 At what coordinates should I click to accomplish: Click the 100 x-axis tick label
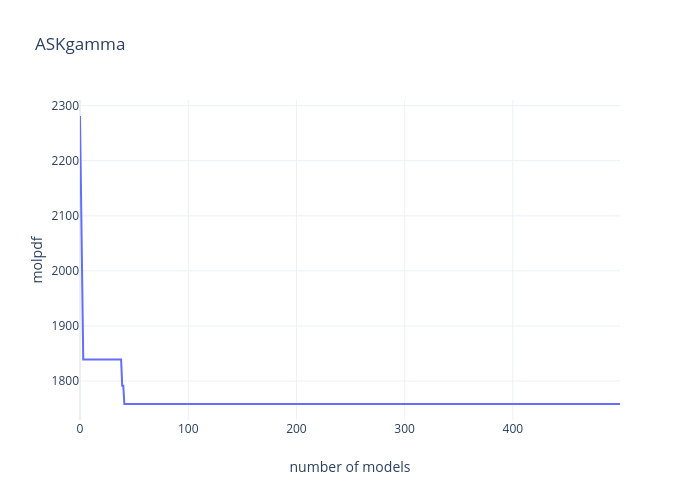click(188, 429)
